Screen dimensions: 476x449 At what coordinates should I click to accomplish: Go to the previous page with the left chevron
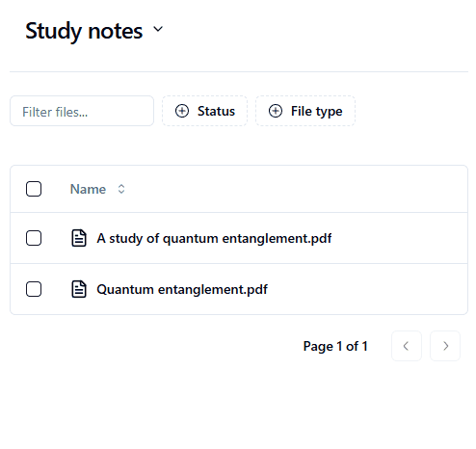click(x=407, y=346)
